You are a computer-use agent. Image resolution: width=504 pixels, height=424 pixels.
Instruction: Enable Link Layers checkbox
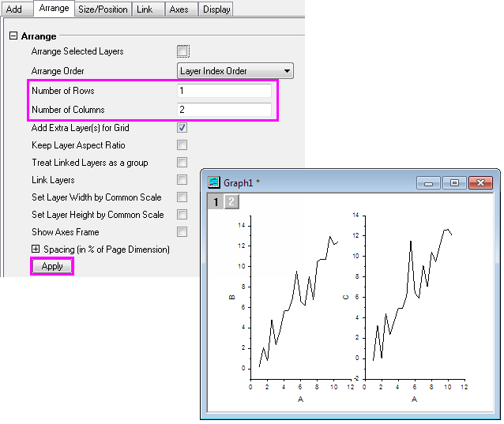point(182,180)
